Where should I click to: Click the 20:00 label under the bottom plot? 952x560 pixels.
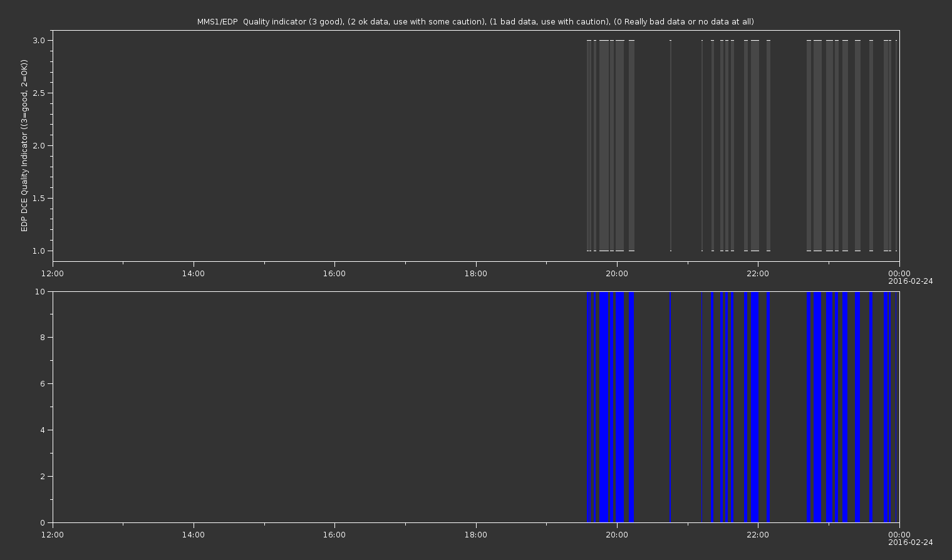pos(617,534)
